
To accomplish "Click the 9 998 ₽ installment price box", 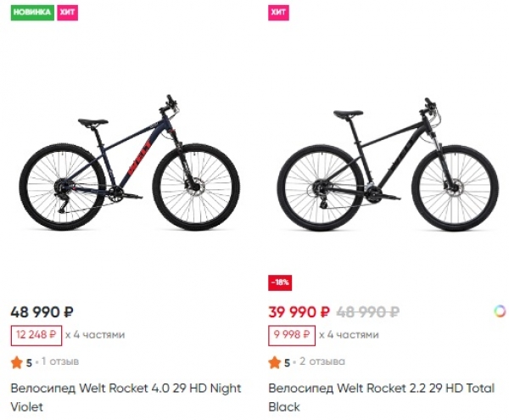I will [291, 335].
